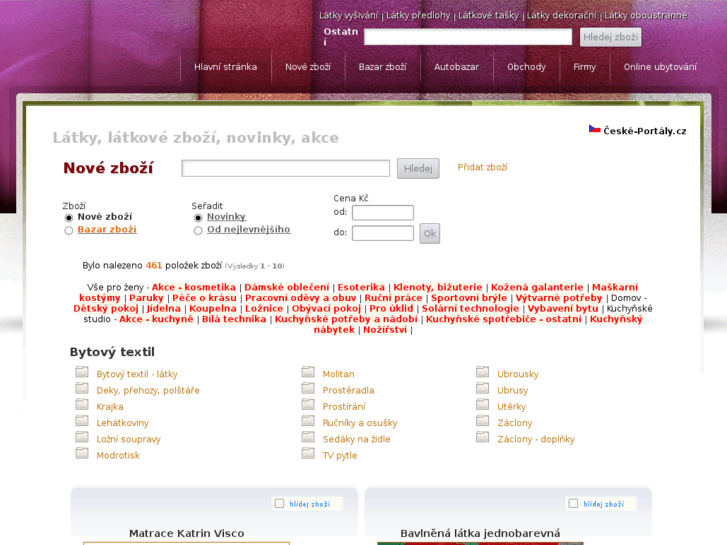This screenshot has height=545, width=727.
Task: Open the Přidat zboží link
Action: coord(482,167)
